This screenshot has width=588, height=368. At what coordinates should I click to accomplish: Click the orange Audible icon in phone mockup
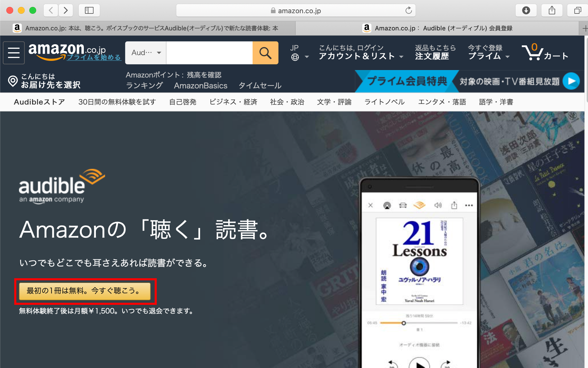click(419, 205)
